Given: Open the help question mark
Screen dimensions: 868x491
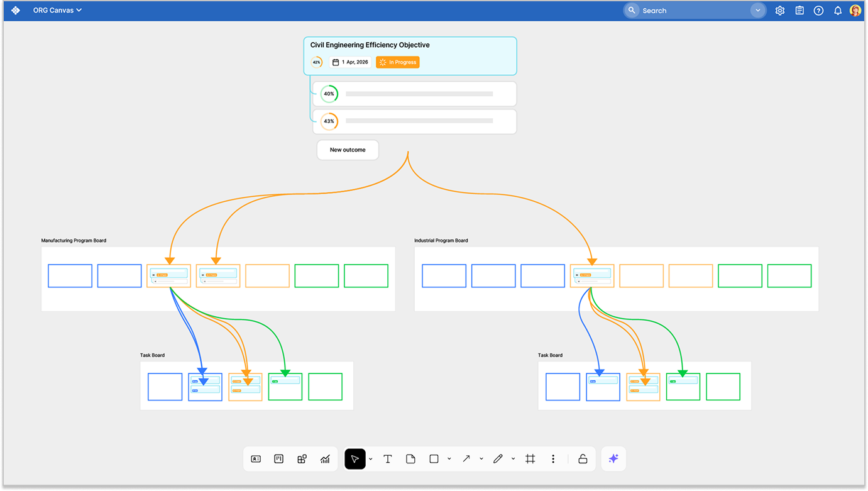Looking at the screenshot, I should pyautogui.click(x=818, y=11).
